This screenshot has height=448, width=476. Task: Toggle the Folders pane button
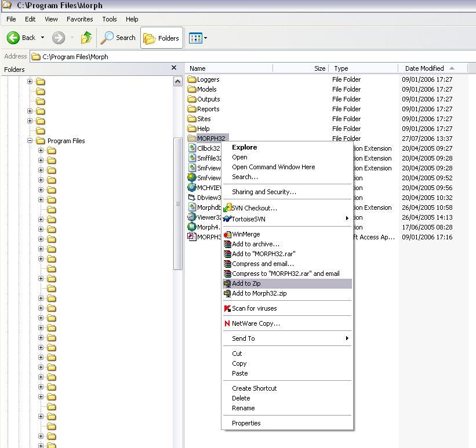[161, 38]
